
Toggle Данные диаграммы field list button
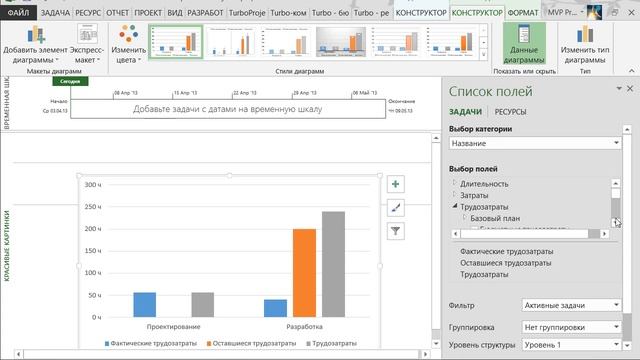point(524,44)
